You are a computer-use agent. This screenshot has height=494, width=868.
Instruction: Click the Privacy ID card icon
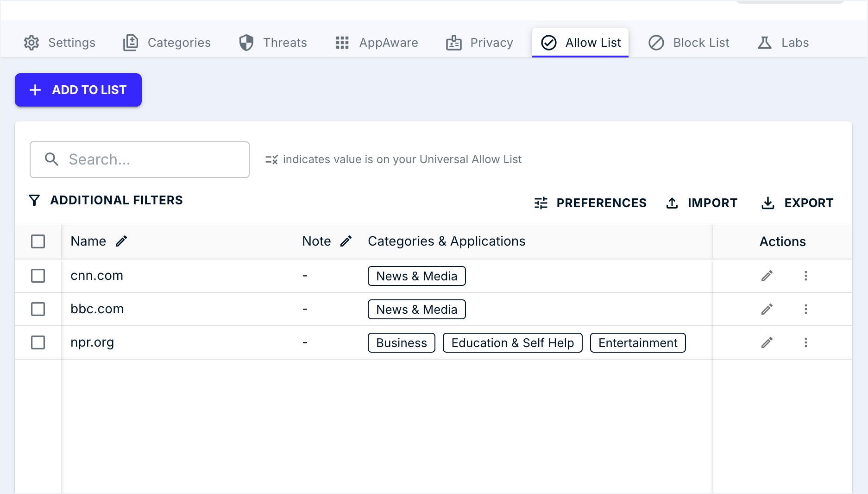coord(453,43)
